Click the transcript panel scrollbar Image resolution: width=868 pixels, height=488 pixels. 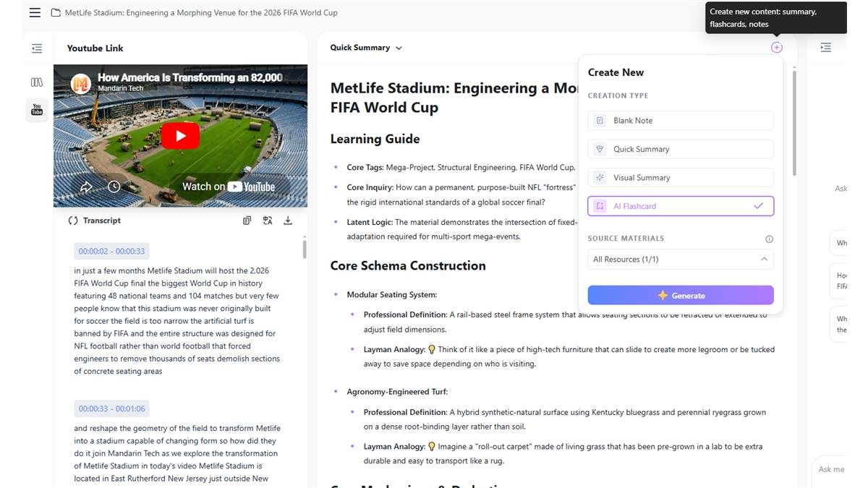coord(305,249)
